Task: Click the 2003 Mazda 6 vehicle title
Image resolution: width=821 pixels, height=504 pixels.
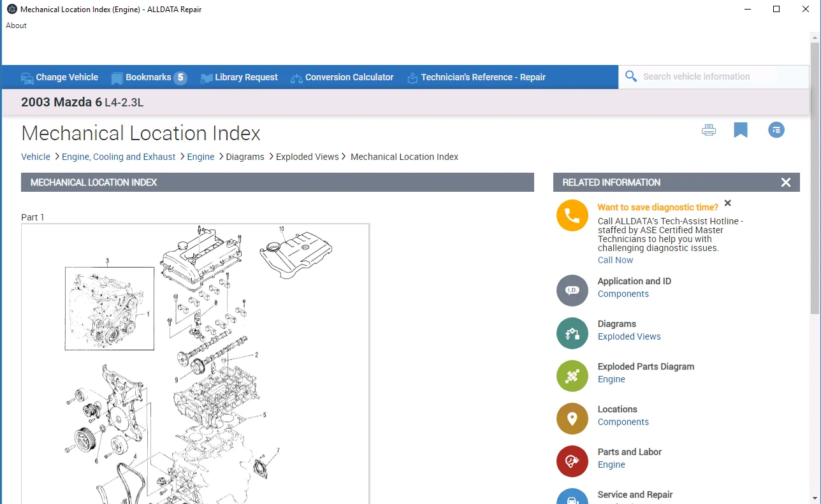Action: (x=82, y=102)
